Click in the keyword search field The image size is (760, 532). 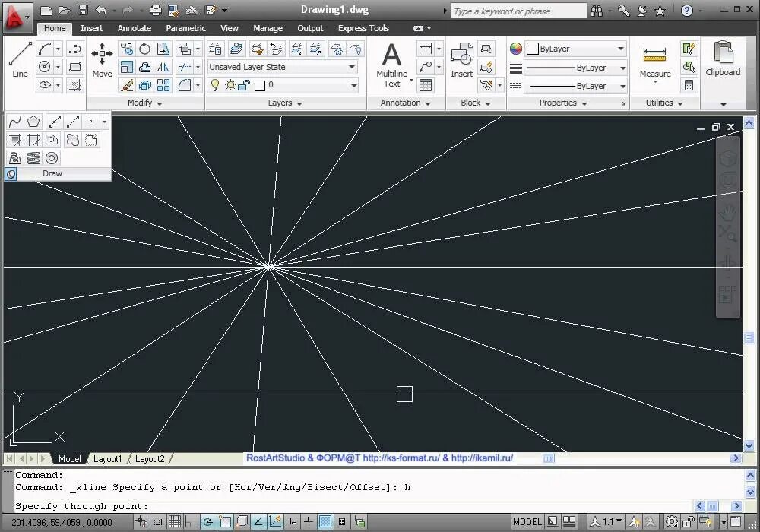pos(518,11)
